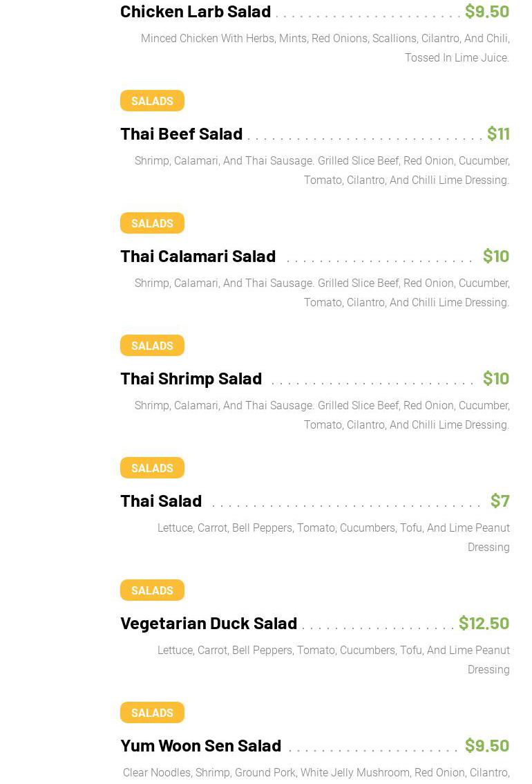Open the Yum Woon Sen Salad item
Screen dimensions: 532x784
200,745
